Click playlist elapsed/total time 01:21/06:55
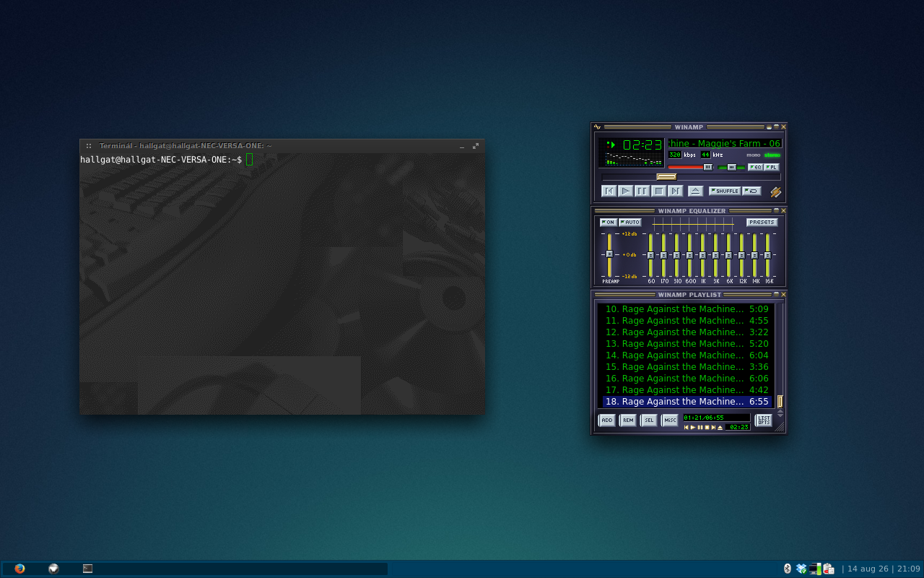The width and height of the screenshot is (924, 578). click(704, 417)
